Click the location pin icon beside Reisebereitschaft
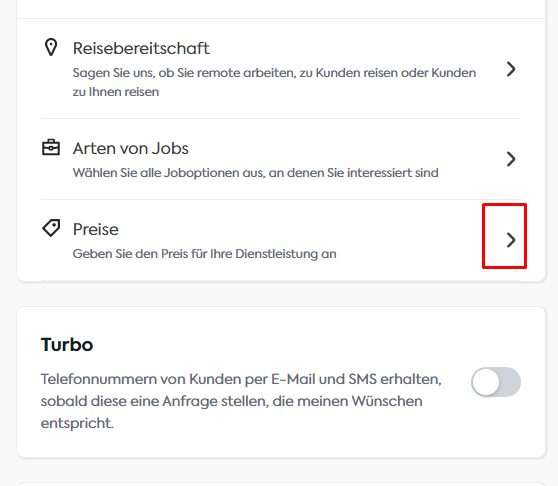The width and height of the screenshot is (558, 486). tap(51, 47)
